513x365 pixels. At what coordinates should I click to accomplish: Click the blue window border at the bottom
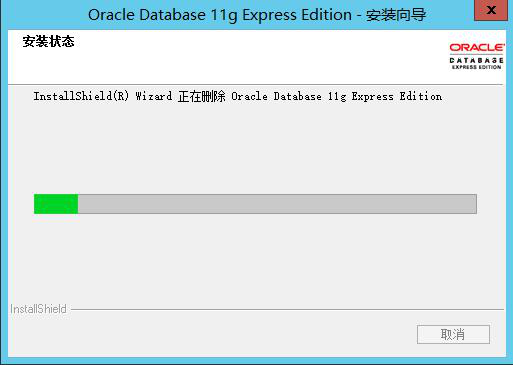(x=256, y=361)
